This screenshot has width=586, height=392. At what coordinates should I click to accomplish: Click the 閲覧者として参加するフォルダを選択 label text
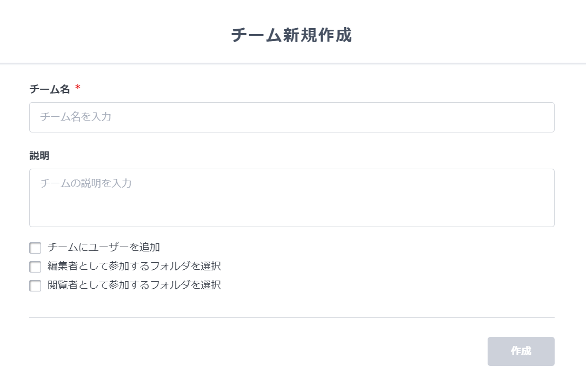point(134,285)
